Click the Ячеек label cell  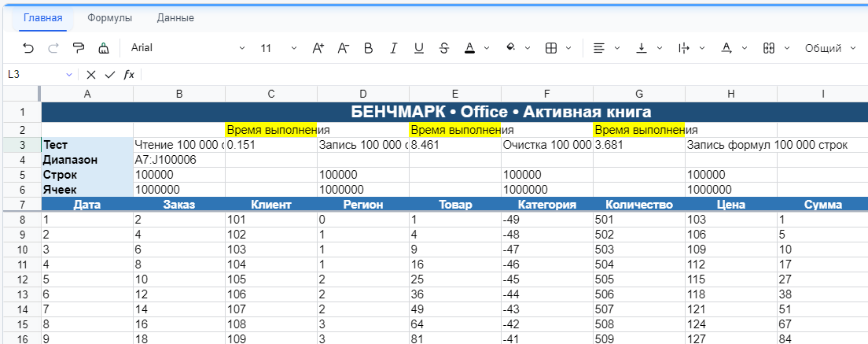87,190
